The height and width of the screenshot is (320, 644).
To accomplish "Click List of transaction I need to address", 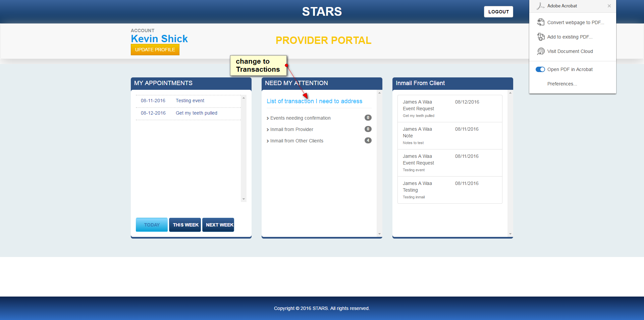I will pyautogui.click(x=314, y=101).
